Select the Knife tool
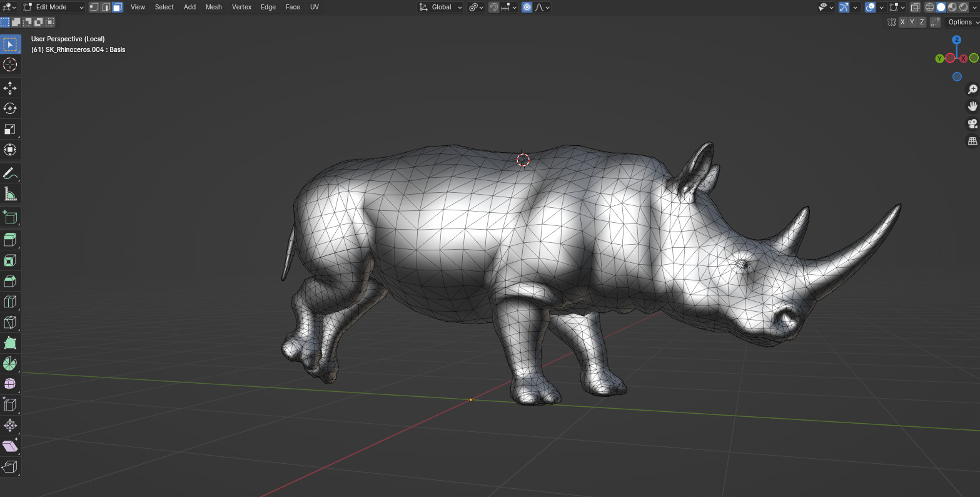The image size is (980, 497). (10, 322)
